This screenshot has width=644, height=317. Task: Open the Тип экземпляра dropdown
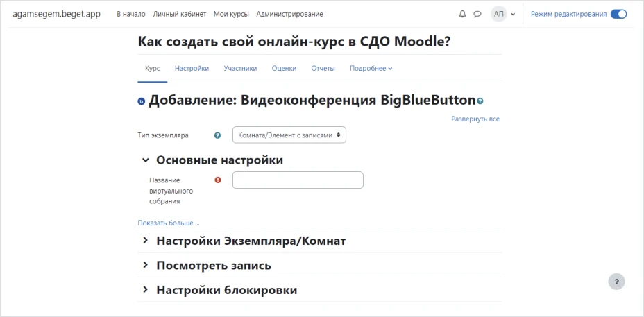(289, 135)
